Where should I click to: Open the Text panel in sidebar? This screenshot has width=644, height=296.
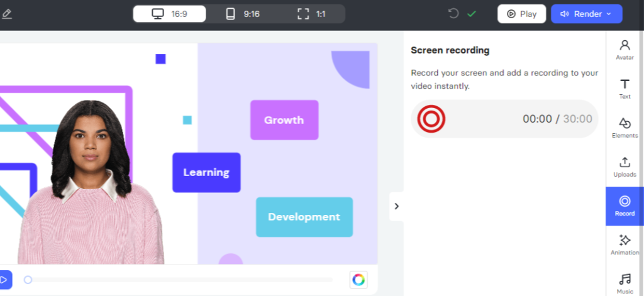(x=625, y=89)
